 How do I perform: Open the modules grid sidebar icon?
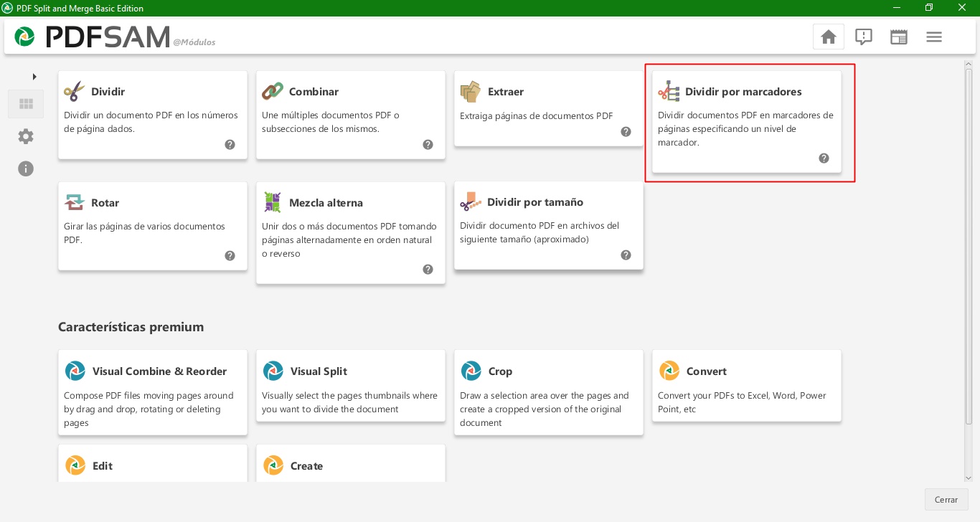click(26, 104)
